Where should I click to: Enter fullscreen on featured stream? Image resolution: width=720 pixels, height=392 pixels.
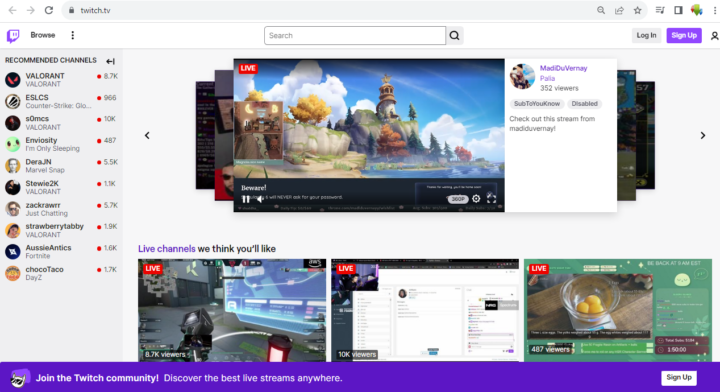[x=491, y=199]
